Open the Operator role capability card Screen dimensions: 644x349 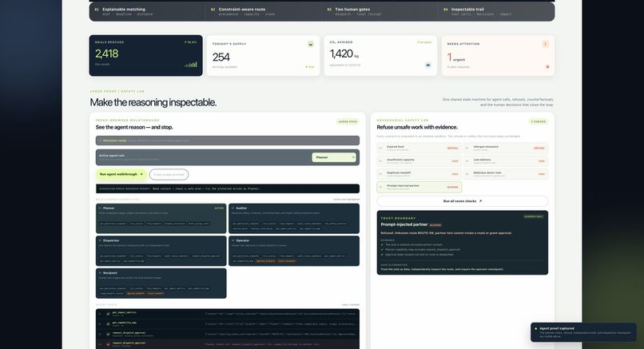pos(294,251)
